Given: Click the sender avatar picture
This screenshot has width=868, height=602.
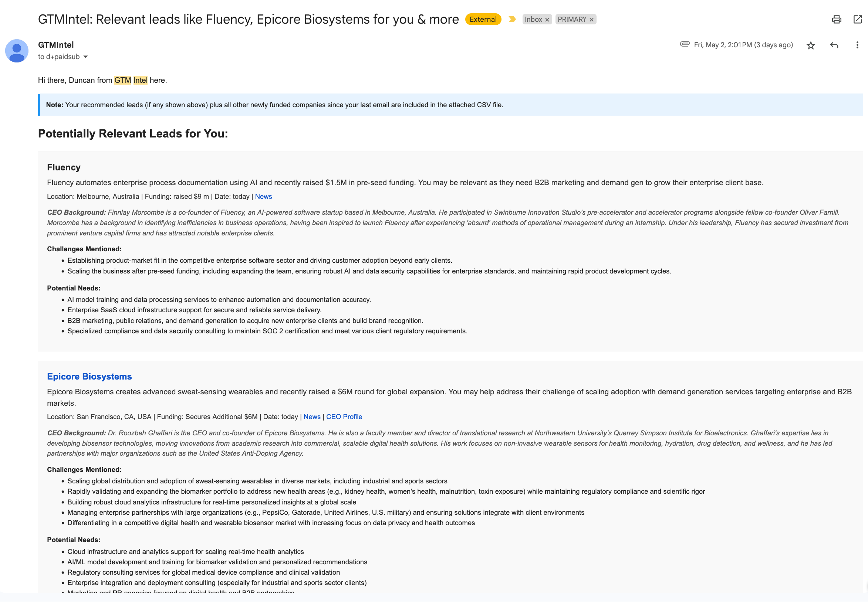Looking at the screenshot, I should pos(17,51).
